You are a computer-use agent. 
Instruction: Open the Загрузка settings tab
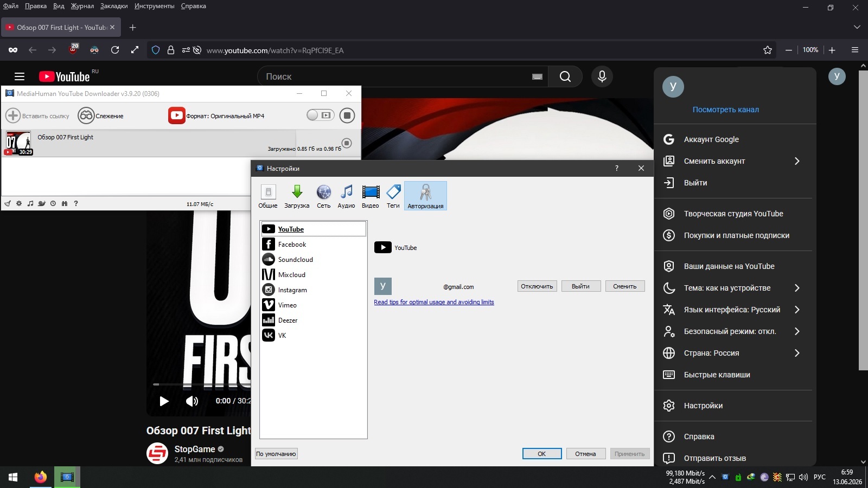297,196
